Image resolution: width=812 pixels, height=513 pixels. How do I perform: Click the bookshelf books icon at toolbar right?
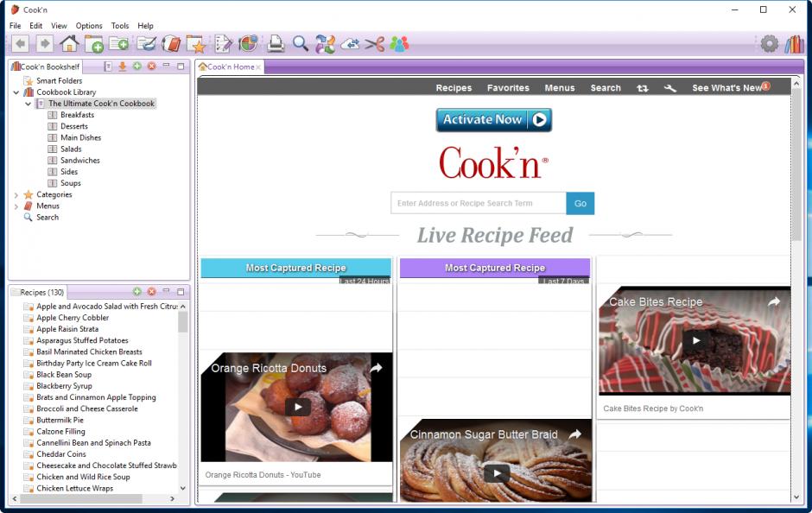[795, 45]
